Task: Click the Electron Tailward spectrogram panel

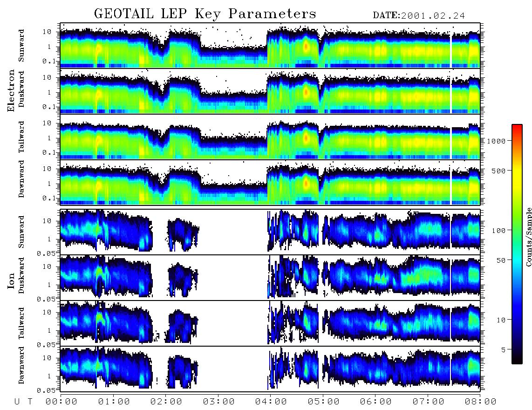Action: (270, 137)
